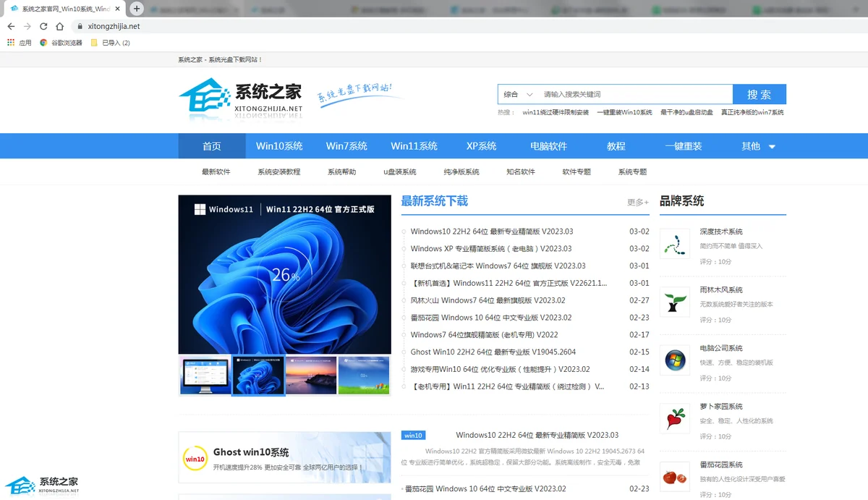The width and height of the screenshot is (868, 500).
Task: Open the 最新软件 sub-menu link
Action: coord(216,172)
